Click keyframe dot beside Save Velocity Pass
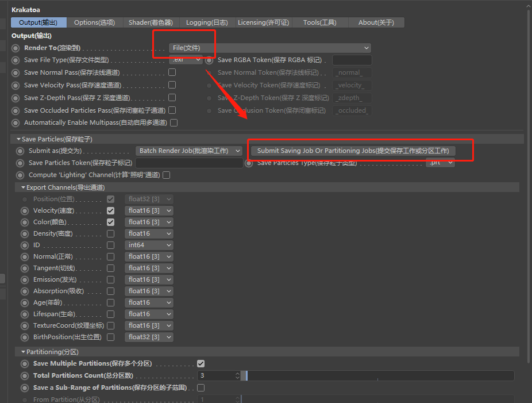Screen dimensions: 532x403 (x=16, y=86)
